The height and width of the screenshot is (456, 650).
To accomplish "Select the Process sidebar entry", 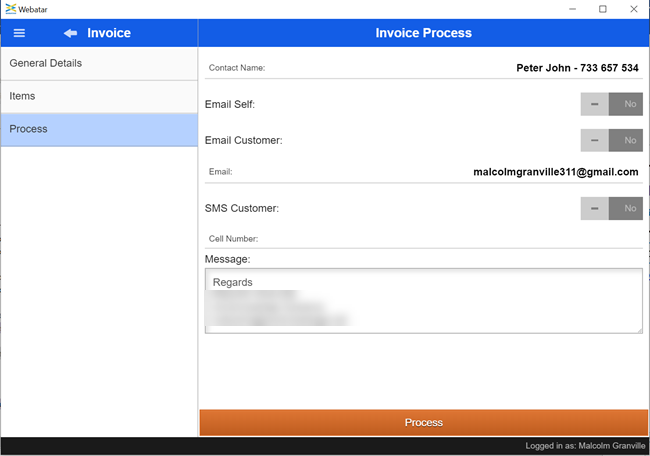I will 99,130.
